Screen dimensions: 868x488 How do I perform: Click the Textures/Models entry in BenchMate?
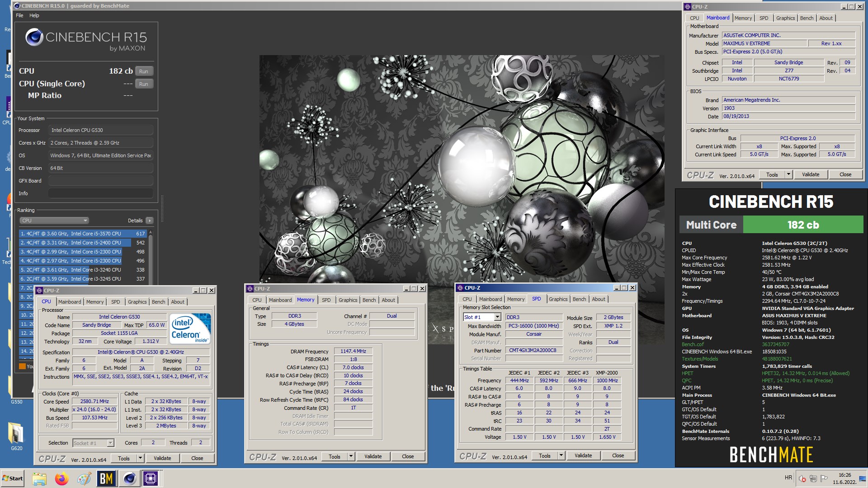click(x=700, y=359)
